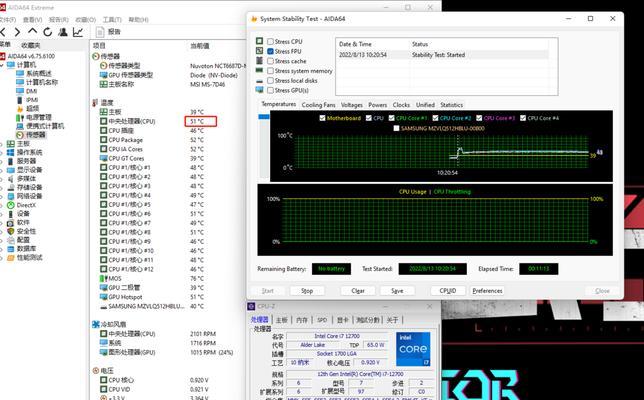Enable the Stress GPU(s) checkbox

[x=270, y=90]
